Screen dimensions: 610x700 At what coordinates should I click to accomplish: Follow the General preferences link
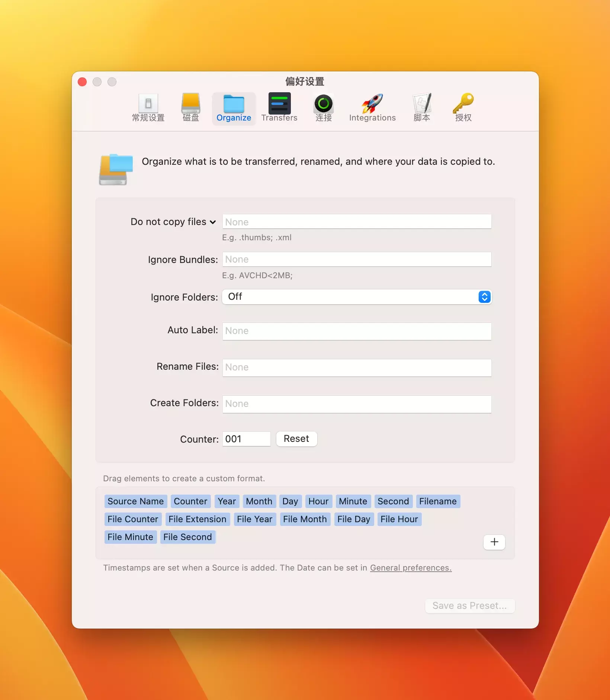pos(411,568)
